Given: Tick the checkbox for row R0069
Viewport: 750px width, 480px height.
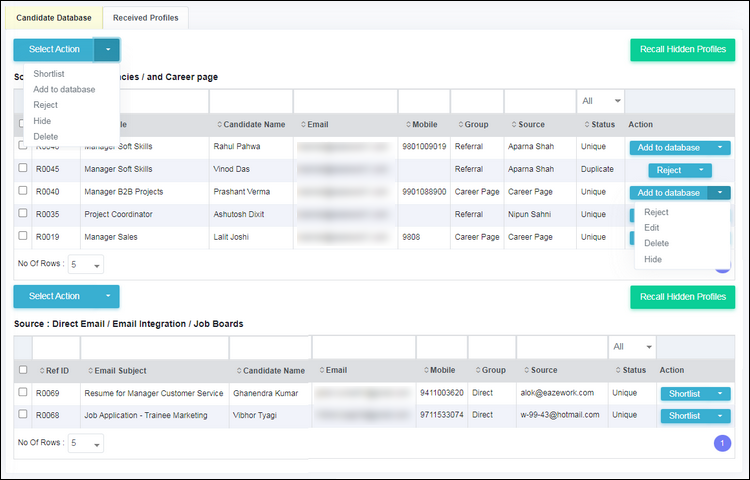Looking at the screenshot, I should pyautogui.click(x=22, y=392).
